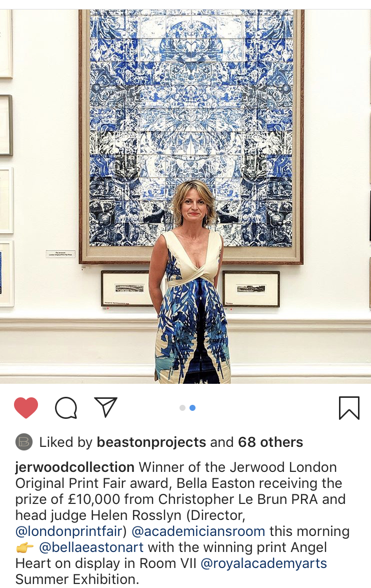Share post using paper plane icon
371x588 pixels.
pyautogui.click(x=106, y=407)
